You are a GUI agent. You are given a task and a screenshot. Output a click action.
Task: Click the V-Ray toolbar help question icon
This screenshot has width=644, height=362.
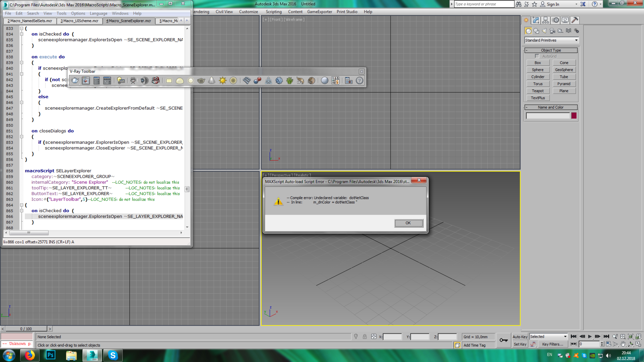[x=360, y=80]
